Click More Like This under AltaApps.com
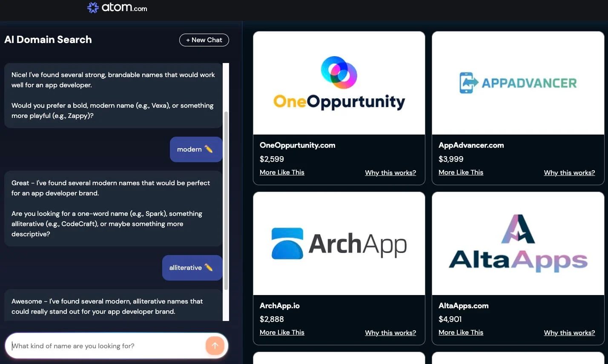The width and height of the screenshot is (608, 364). [x=461, y=332]
